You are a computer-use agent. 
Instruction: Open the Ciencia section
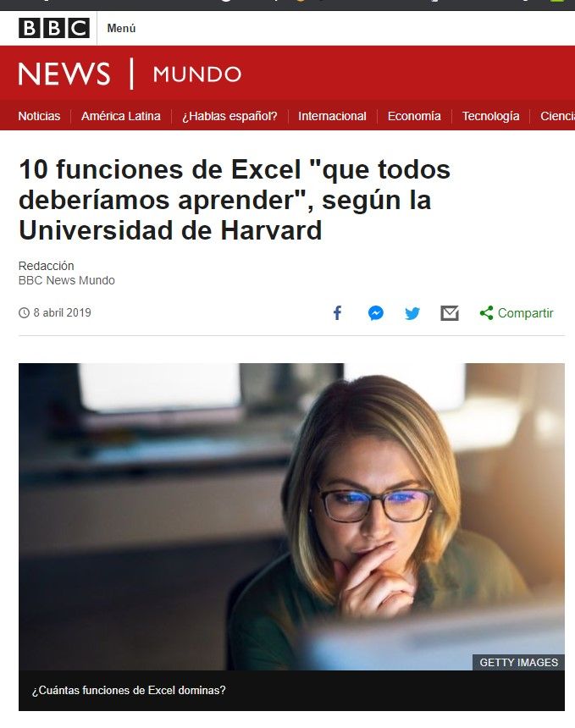[557, 116]
